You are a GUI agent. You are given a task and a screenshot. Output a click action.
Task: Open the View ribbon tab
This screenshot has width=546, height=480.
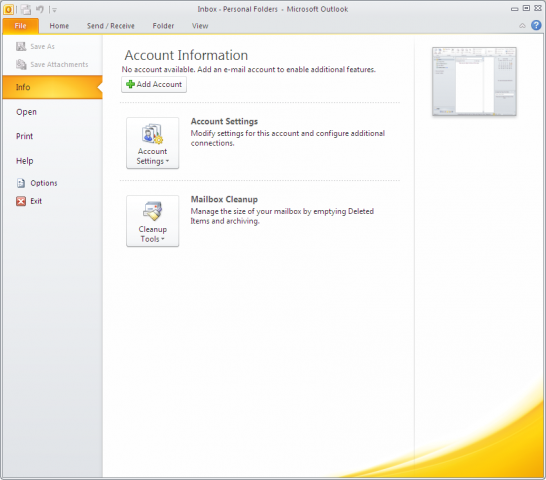click(x=200, y=26)
